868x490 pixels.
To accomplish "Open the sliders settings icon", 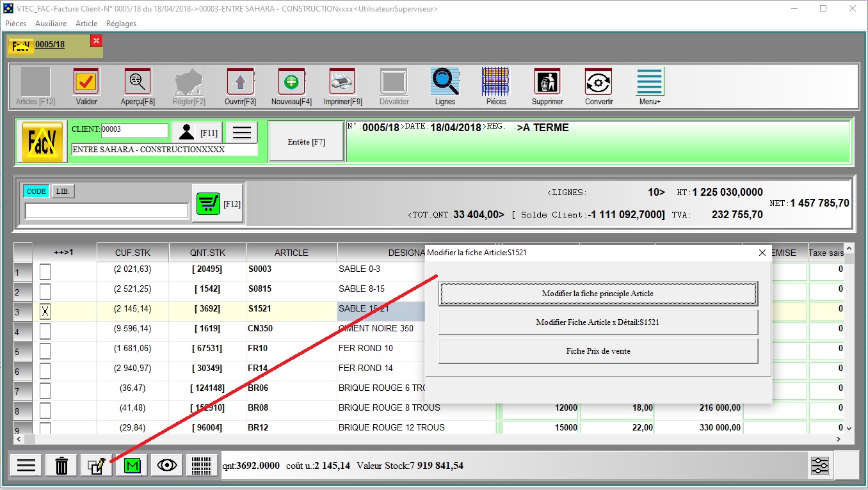I will 820,466.
